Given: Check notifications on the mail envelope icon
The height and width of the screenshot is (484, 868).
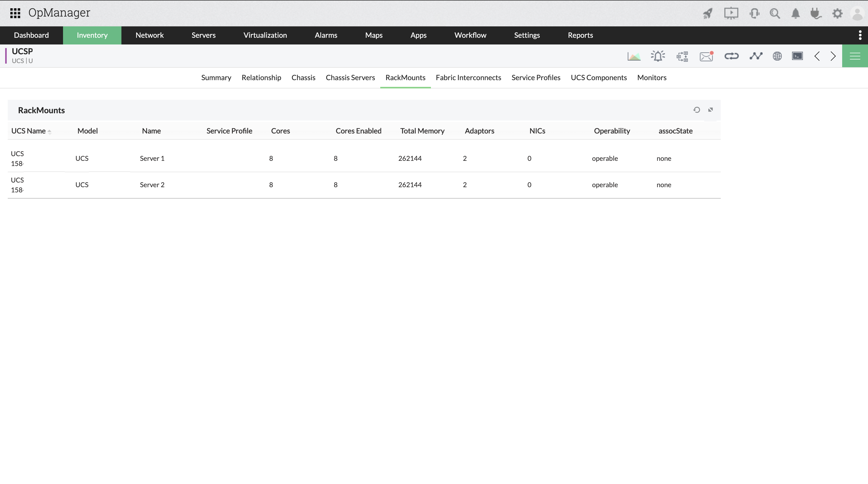Looking at the screenshot, I should pyautogui.click(x=706, y=56).
